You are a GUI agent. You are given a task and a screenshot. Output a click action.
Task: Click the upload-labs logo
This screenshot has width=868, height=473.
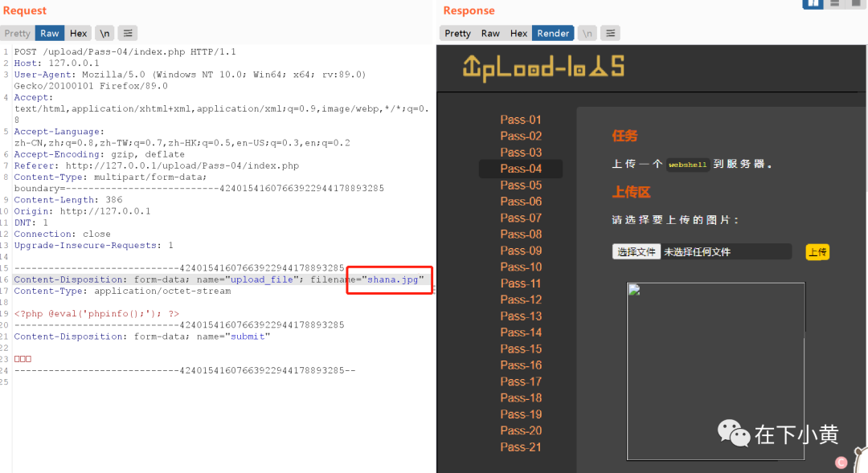point(544,68)
